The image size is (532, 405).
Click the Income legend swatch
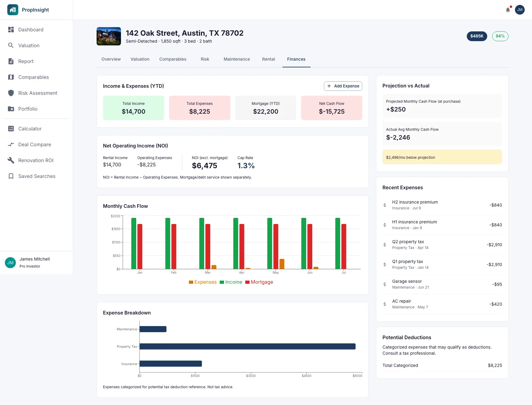[x=222, y=282]
